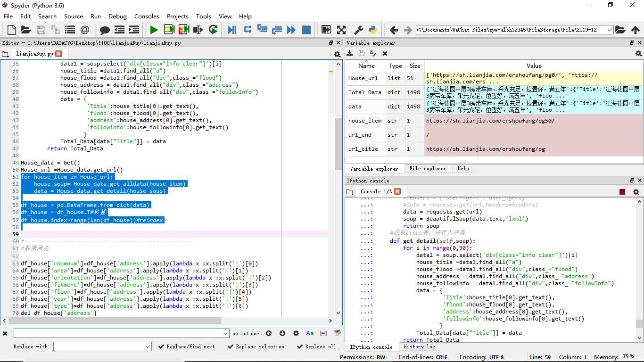This screenshot has width=644, height=362.
Task: Re-run last script icon
Action: click(x=213, y=30)
